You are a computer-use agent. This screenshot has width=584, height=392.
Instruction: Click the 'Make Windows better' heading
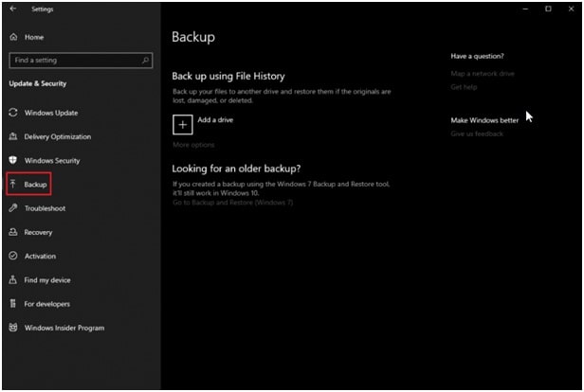coord(484,120)
